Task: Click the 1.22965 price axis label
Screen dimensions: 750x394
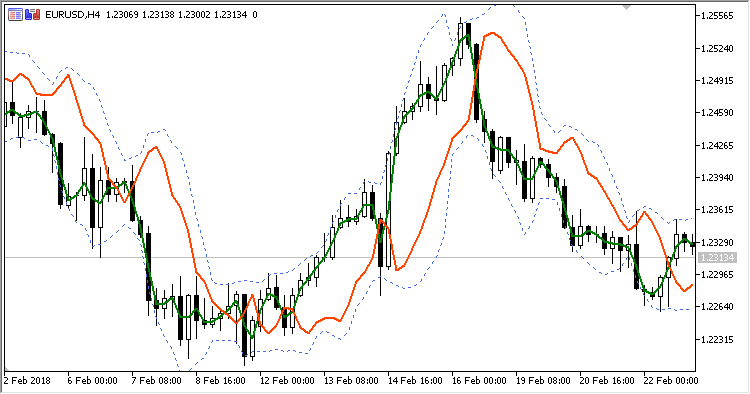Action: coord(717,274)
